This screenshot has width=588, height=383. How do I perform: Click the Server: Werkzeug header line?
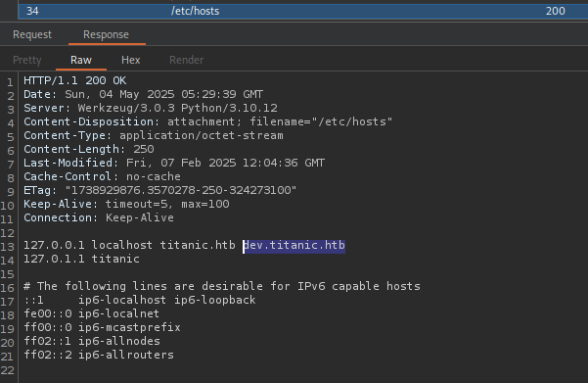pyautogui.click(x=151, y=108)
